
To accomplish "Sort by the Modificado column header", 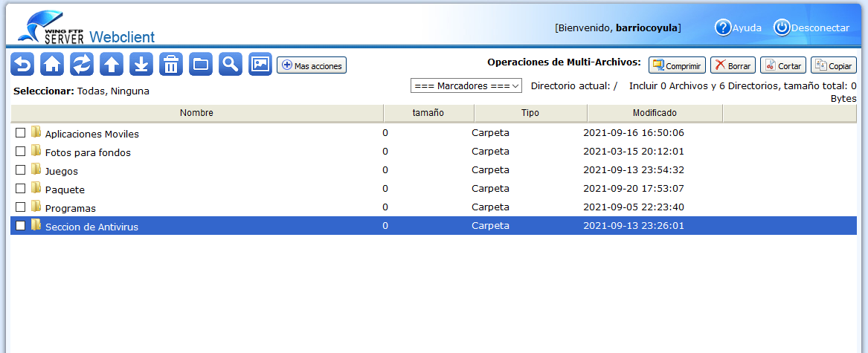I will coord(655,113).
